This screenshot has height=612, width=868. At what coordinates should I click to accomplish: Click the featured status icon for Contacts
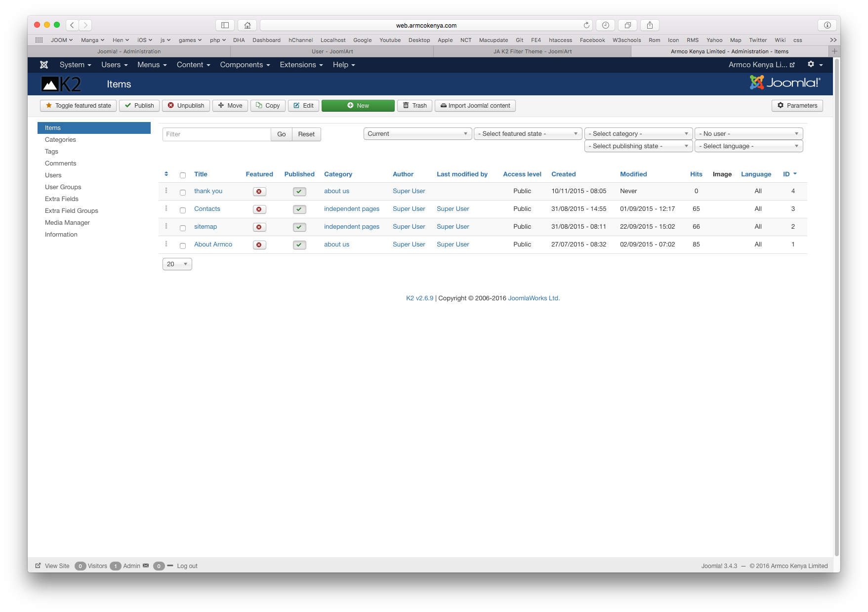coord(259,209)
